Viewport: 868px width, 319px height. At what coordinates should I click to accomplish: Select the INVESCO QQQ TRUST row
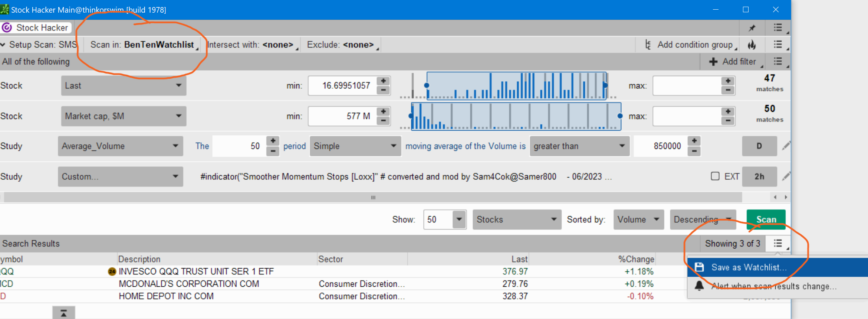click(x=343, y=271)
